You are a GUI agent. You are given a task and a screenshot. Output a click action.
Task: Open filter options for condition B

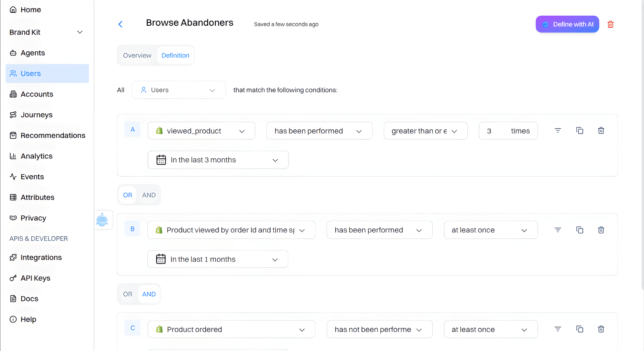(x=558, y=230)
